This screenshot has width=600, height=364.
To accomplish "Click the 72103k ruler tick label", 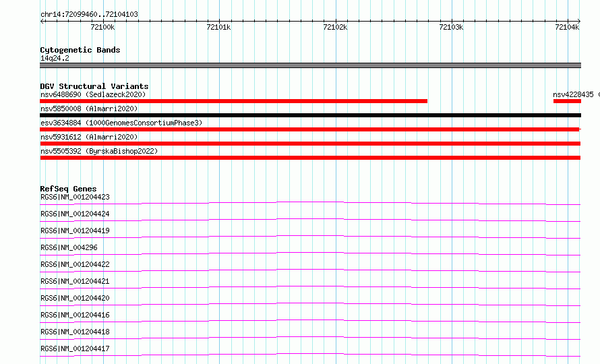I will click(x=451, y=27).
